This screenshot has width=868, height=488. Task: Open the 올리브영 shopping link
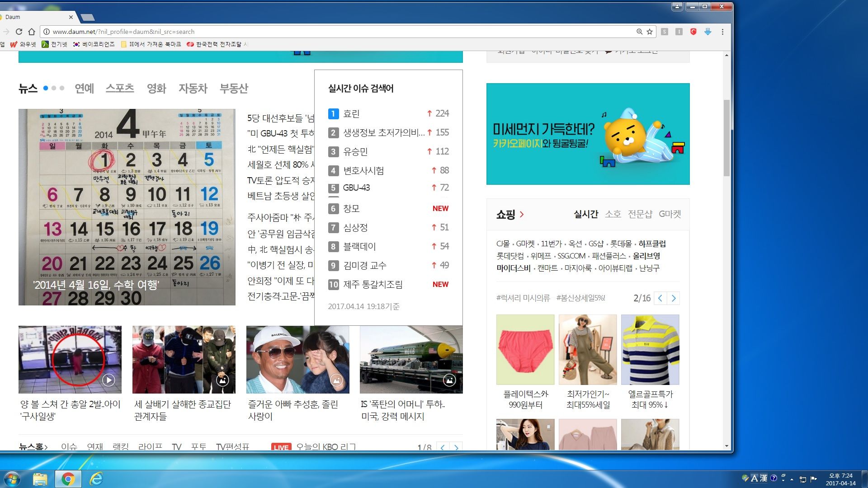coord(646,256)
